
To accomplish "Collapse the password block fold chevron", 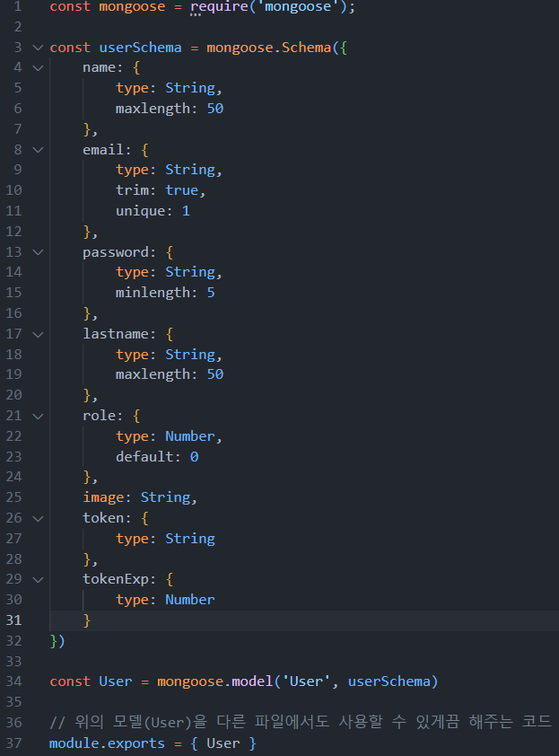I will click(x=38, y=252).
